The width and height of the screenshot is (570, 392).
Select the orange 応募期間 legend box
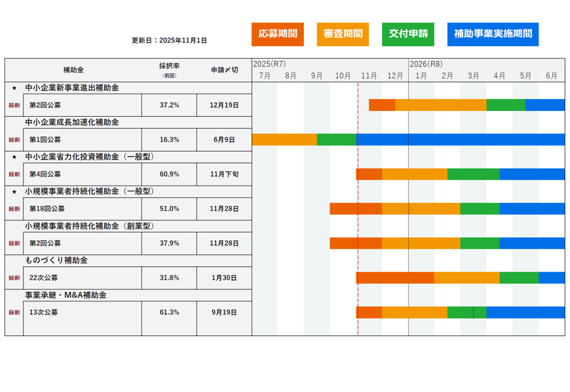click(277, 34)
